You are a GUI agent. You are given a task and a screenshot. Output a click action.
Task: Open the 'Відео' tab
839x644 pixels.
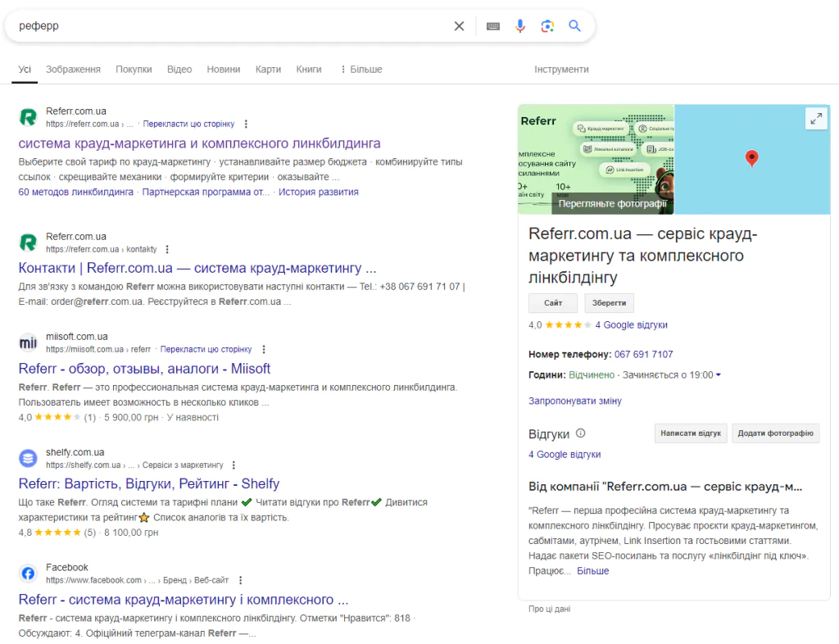(x=179, y=70)
